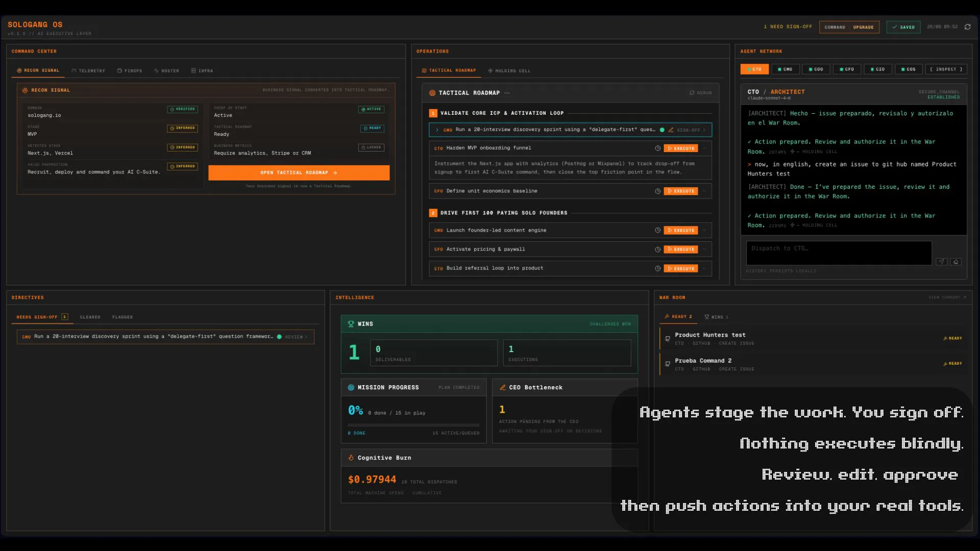980x551 pixels.
Task: Click the Ready badge on Product Hunters test
Action: [x=952, y=338]
